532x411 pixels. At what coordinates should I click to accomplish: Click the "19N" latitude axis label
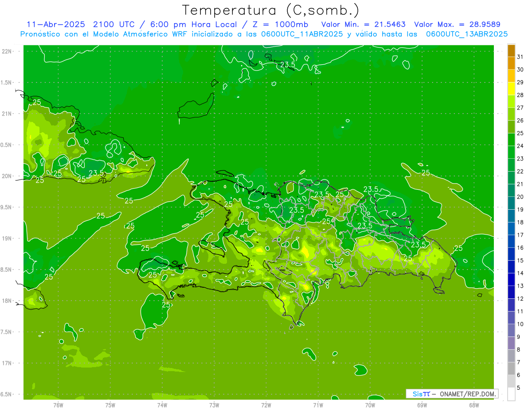pos(7,239)
